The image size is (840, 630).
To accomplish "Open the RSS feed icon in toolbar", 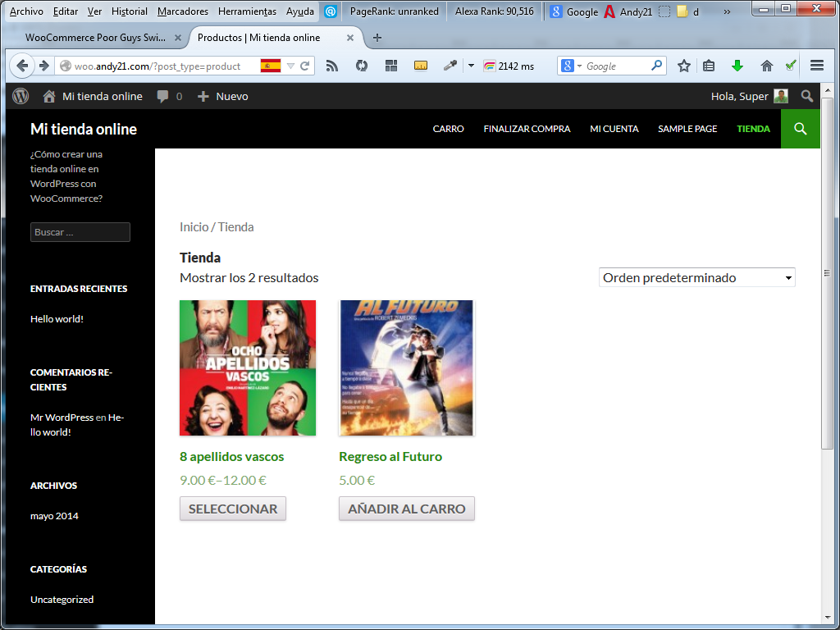I will (332, 66).
